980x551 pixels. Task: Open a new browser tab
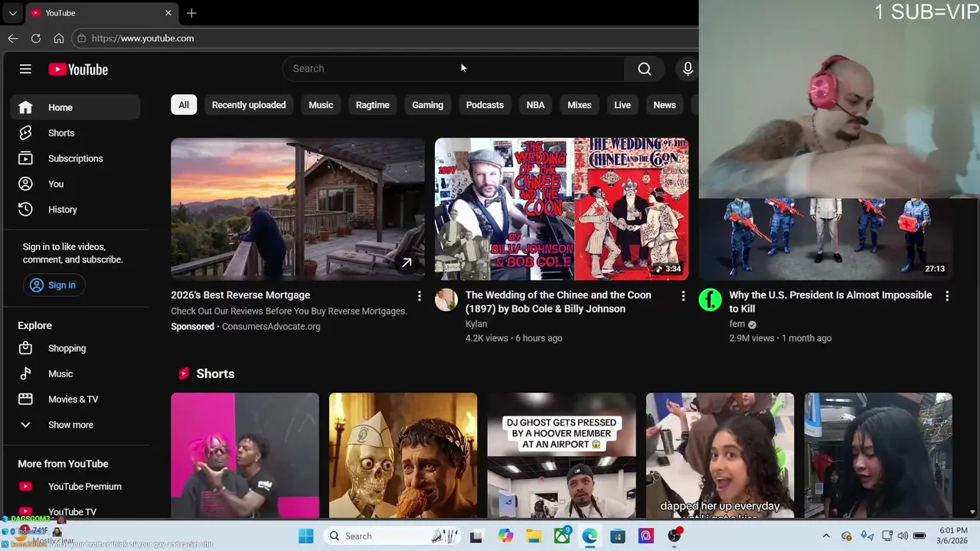pyautogui.click(x=191, y=13)
